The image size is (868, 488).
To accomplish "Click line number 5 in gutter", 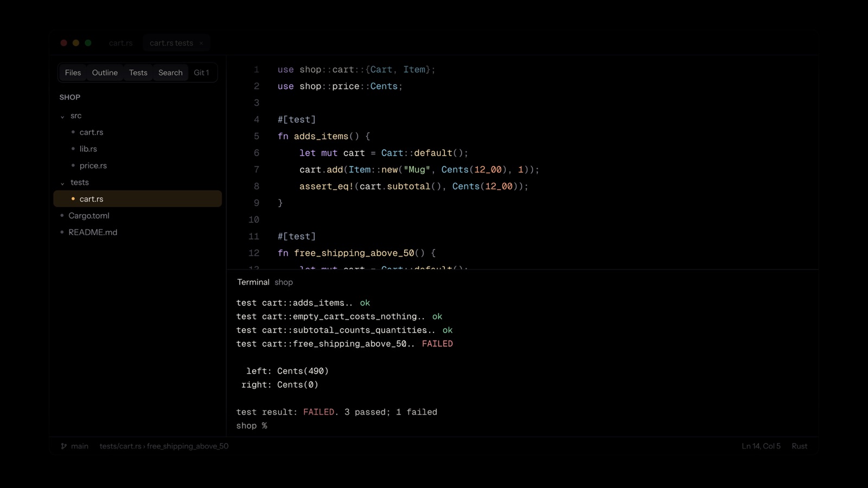I will click(x=257, y=136).
